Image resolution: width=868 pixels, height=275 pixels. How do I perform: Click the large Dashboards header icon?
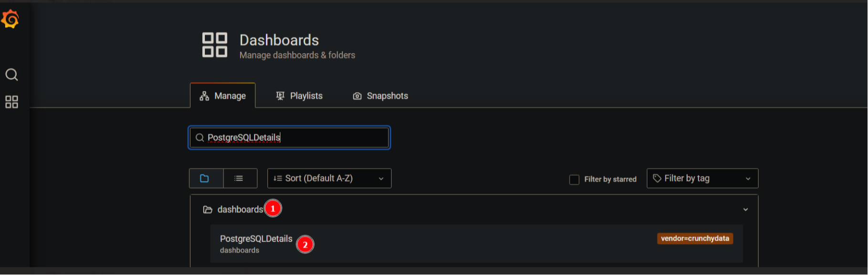(214, 45)
